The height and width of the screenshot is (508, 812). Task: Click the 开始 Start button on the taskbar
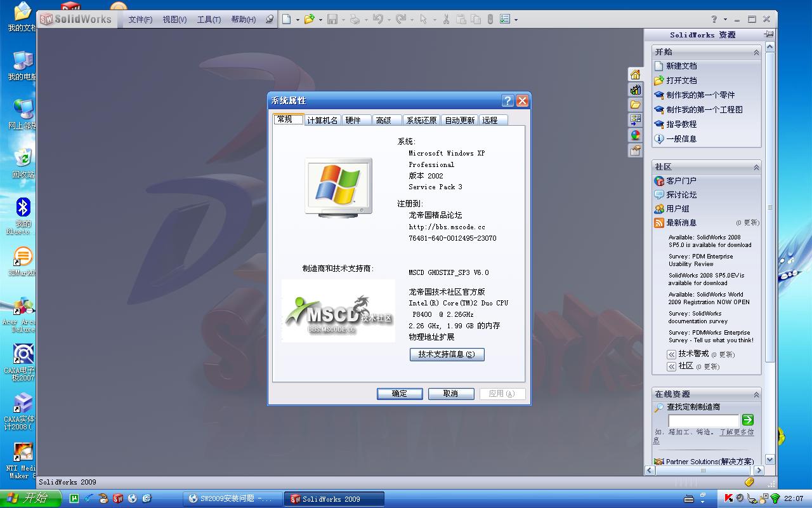30,498
